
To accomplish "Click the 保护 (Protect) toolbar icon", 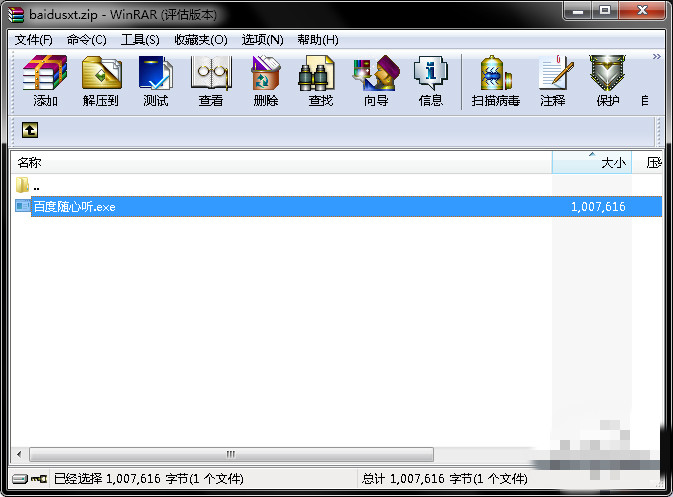I will 607,81.
